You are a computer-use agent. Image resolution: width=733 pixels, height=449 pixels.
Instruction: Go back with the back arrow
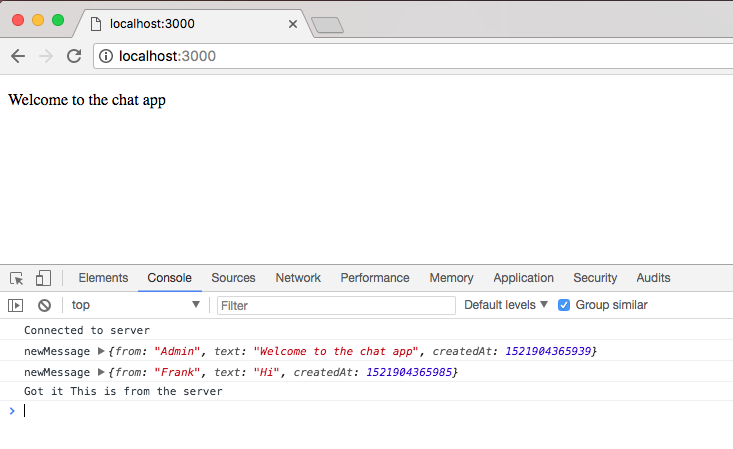pos(18,56)
